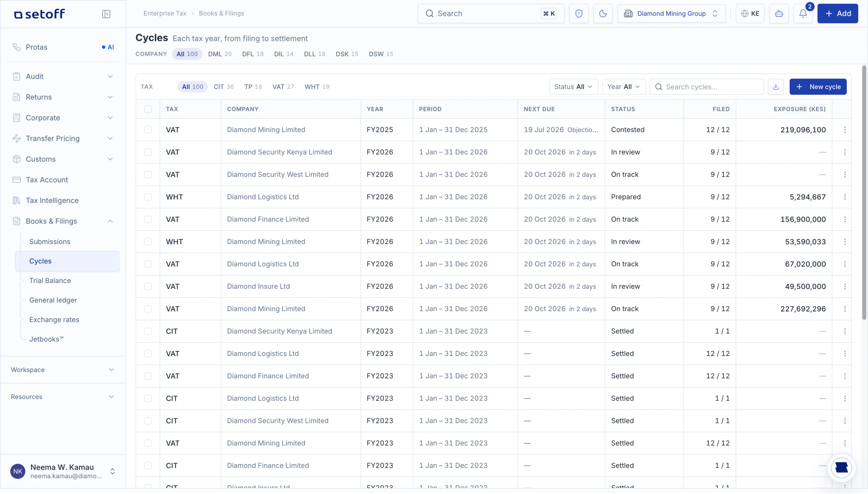Open row menu for contested VAT FY2025

click(845, 130)
